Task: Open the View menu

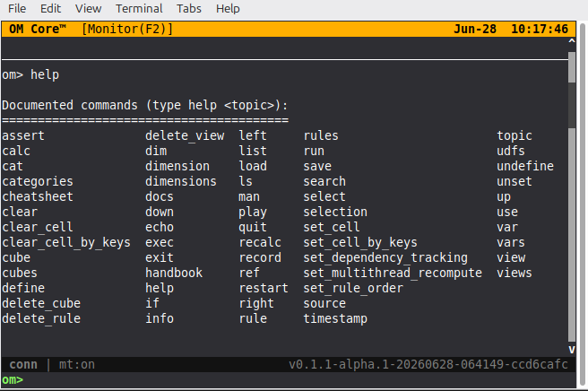Action: point(88,8)
